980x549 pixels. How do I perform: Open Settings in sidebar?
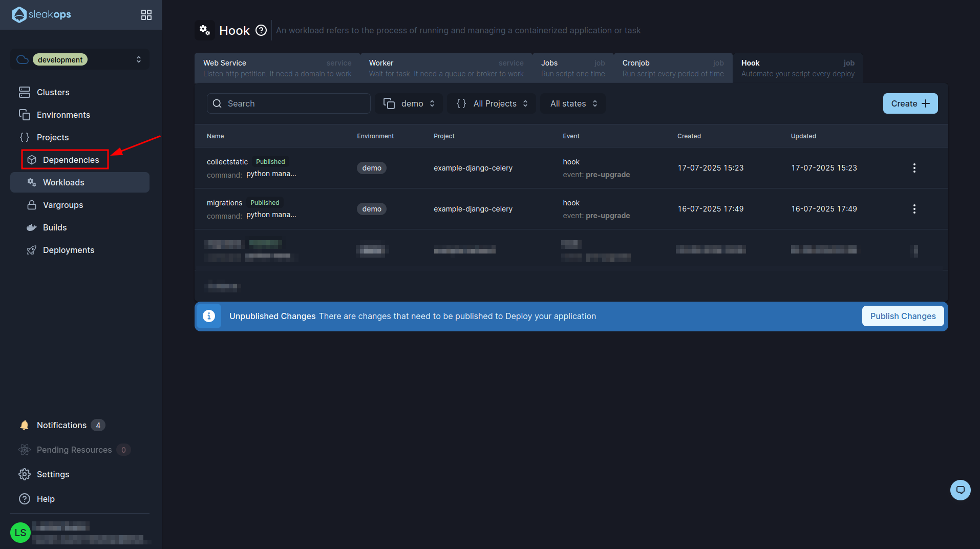(x=80, y=474)
